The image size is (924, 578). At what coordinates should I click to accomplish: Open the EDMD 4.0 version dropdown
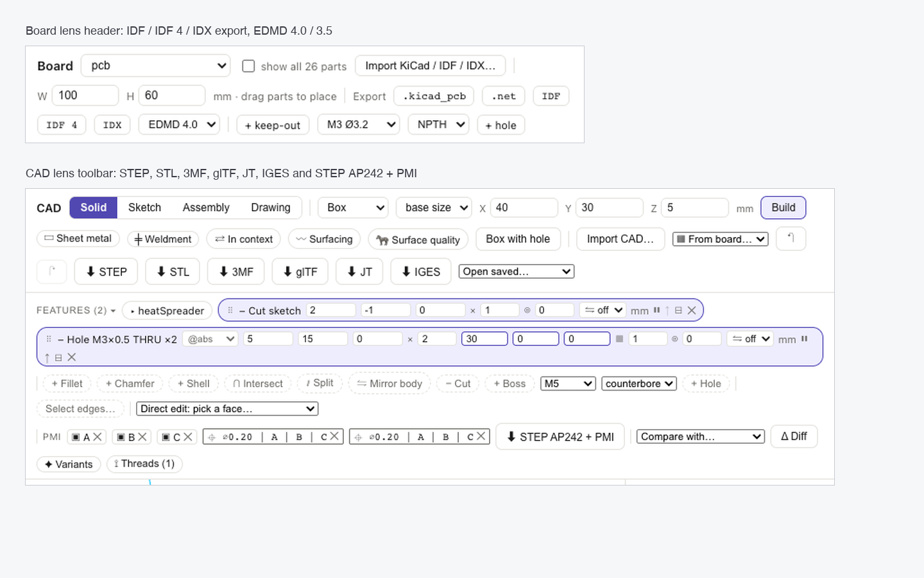pos(179,125)
